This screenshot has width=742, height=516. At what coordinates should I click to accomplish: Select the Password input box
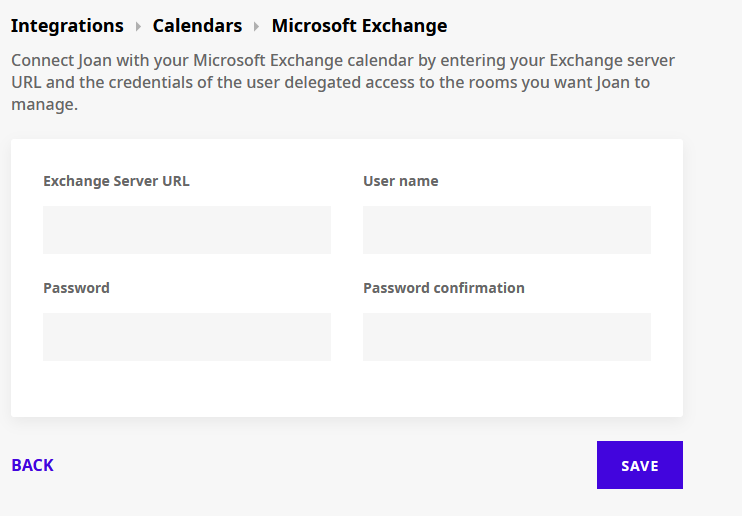(187, 337)
